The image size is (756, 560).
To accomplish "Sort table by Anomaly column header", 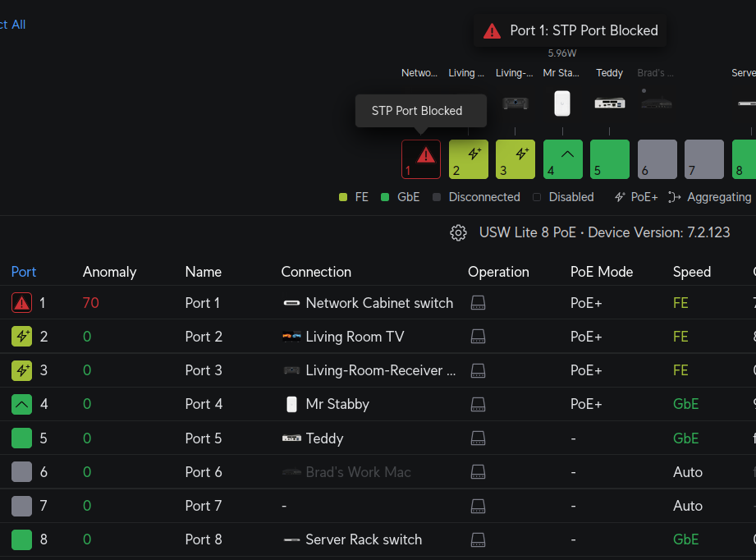I will point(109,272).
